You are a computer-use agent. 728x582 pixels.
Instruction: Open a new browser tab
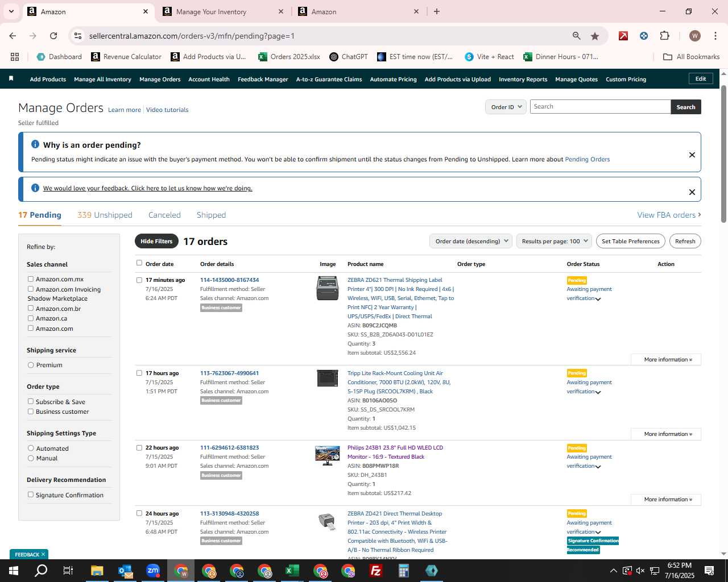[437, 11]
